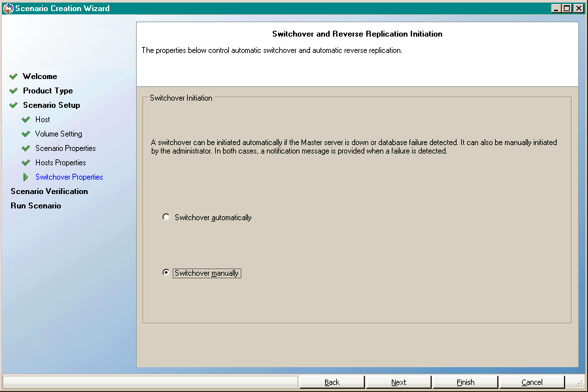
Task: Cancel the Scenario Creation Wizard
Action: (x=532, y=382)
